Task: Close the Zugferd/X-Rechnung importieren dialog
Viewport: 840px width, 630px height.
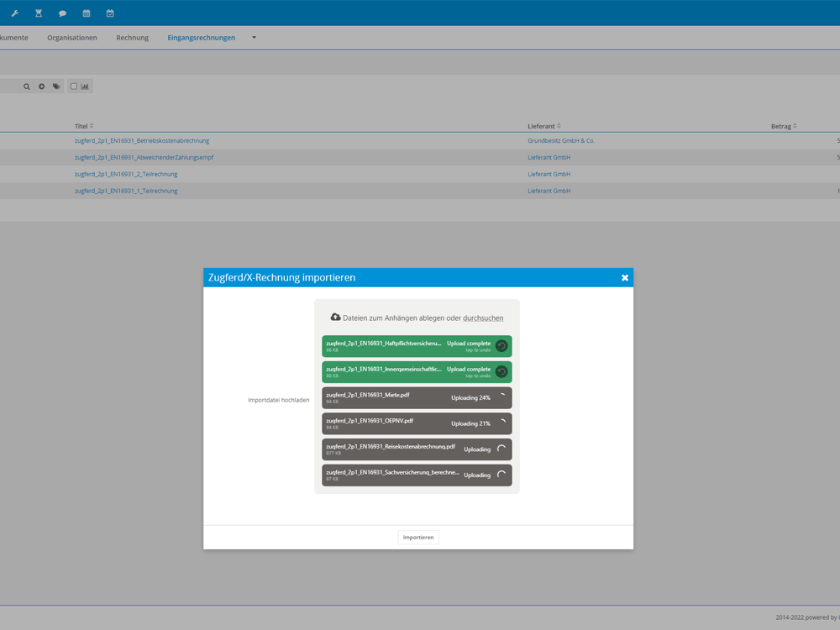Action: click(x=624, y=278)
